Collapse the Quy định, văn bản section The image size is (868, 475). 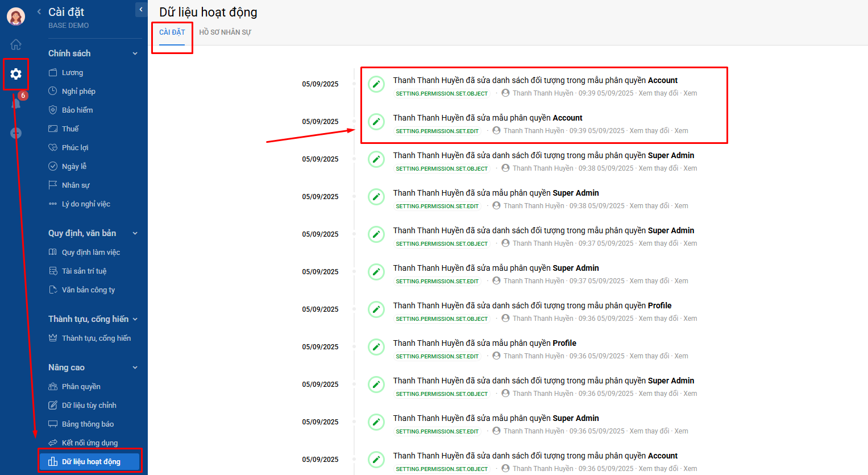tap(135, 233)
